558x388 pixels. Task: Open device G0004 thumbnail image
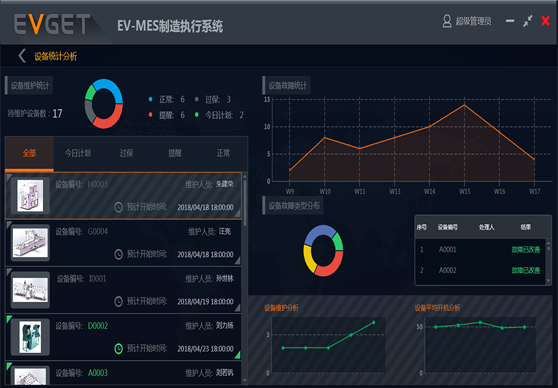click(x=30, y=243)
